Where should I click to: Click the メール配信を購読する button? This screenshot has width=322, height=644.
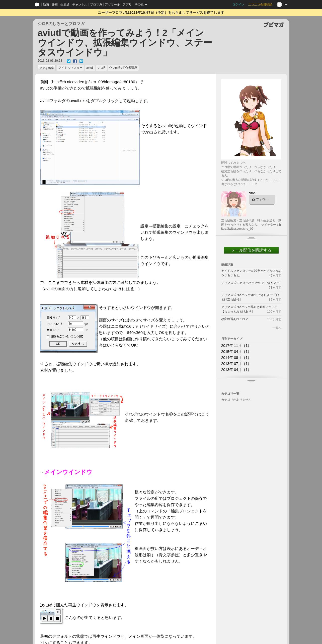251,250
